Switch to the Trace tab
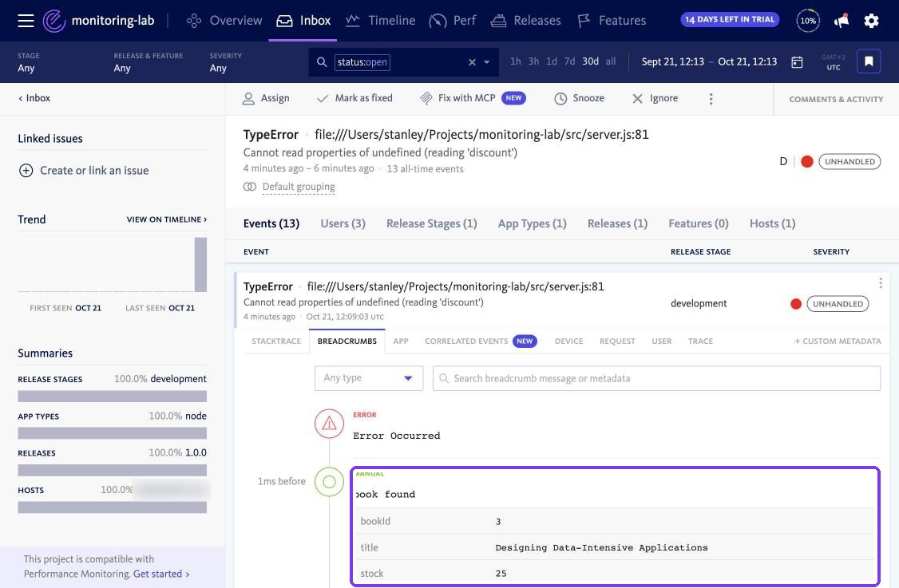Image resolution: width=899 pixels, height=588 pixels. (x=700, y=341)
